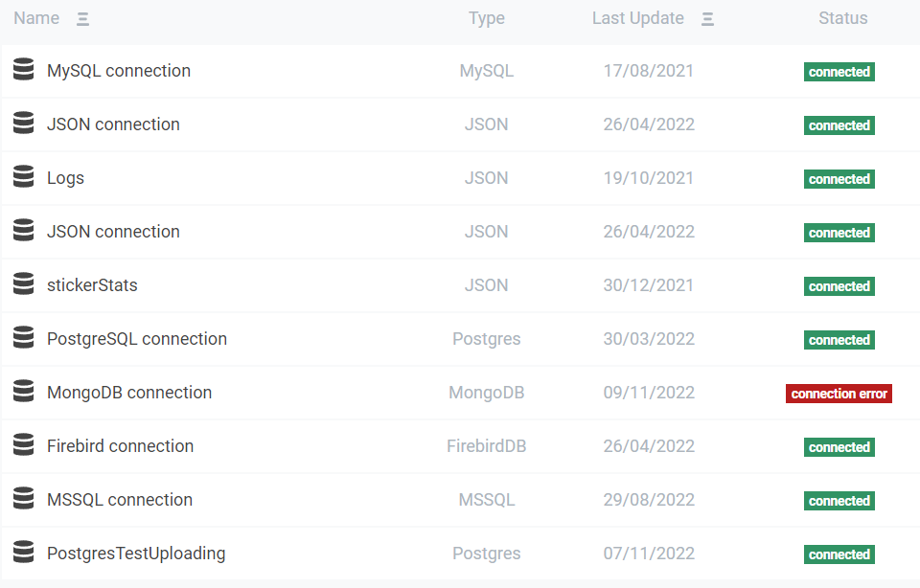This screenshot has height=588, width=920.
Task: Open the Logs connection entry
Action: click(x=66, y=177)
